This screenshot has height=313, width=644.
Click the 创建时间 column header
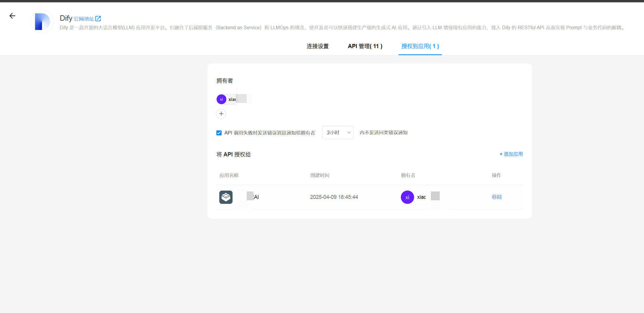tap(320, 175)
